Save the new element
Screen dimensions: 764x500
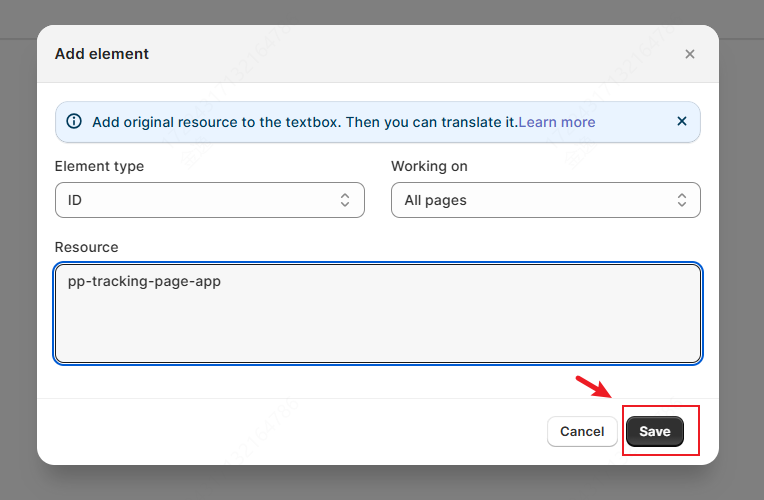pyautogui.click(x=654, y=431)
